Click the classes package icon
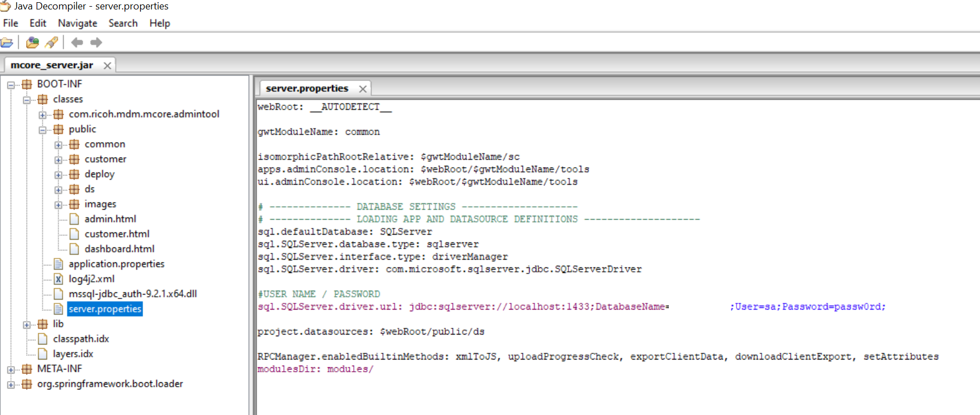 pyautogui.click(x=43, y=99)
